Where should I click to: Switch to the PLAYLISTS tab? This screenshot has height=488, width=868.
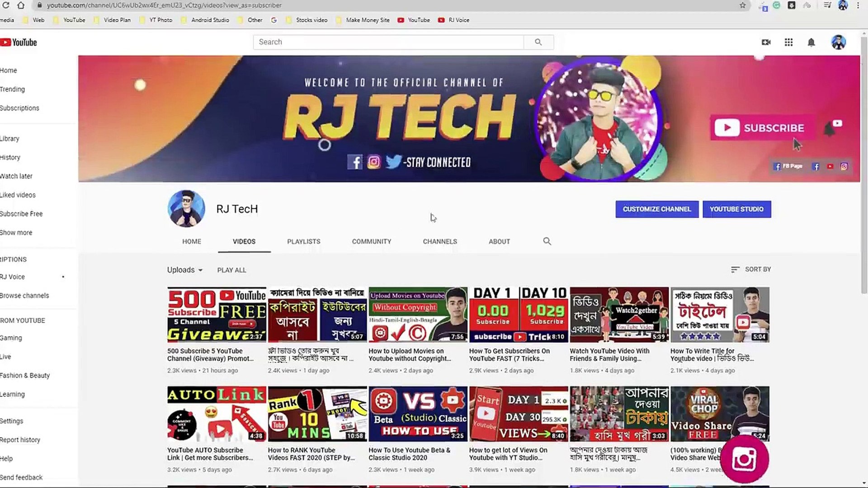[x=303, y=241]
